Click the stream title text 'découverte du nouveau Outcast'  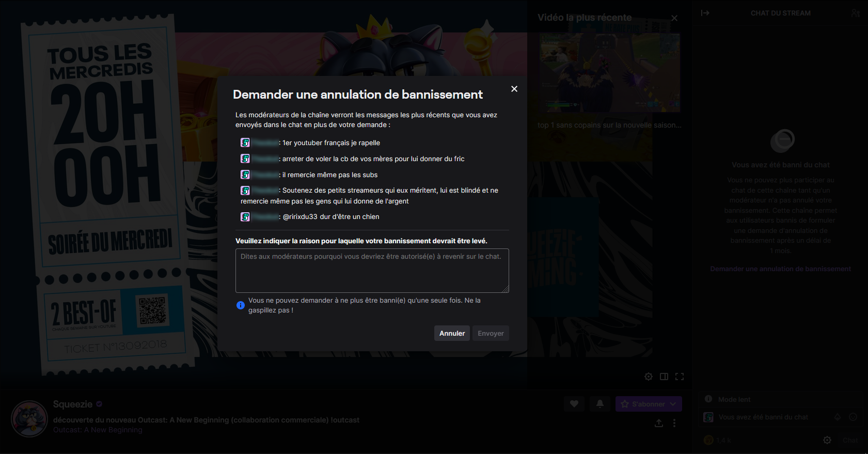(x=206, y=420)
